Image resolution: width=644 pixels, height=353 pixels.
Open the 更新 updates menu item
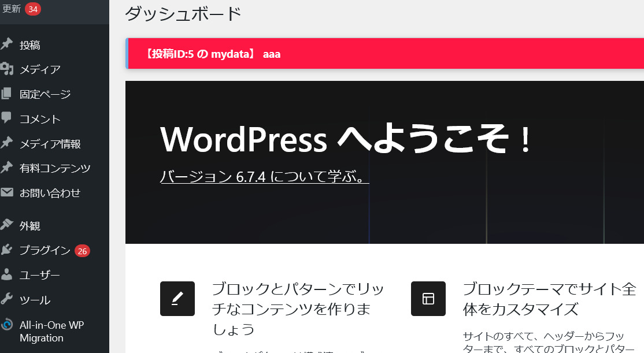point(12,9)
